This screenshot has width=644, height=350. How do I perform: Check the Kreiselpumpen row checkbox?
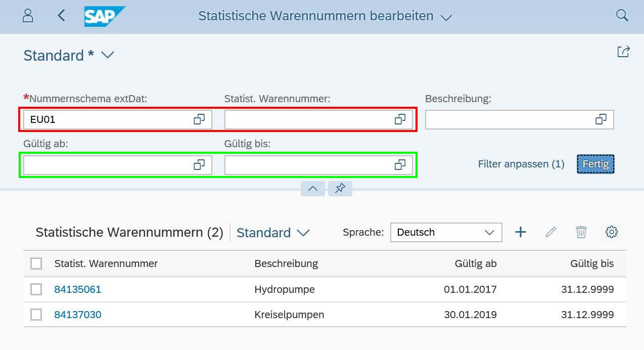point(36,315)
